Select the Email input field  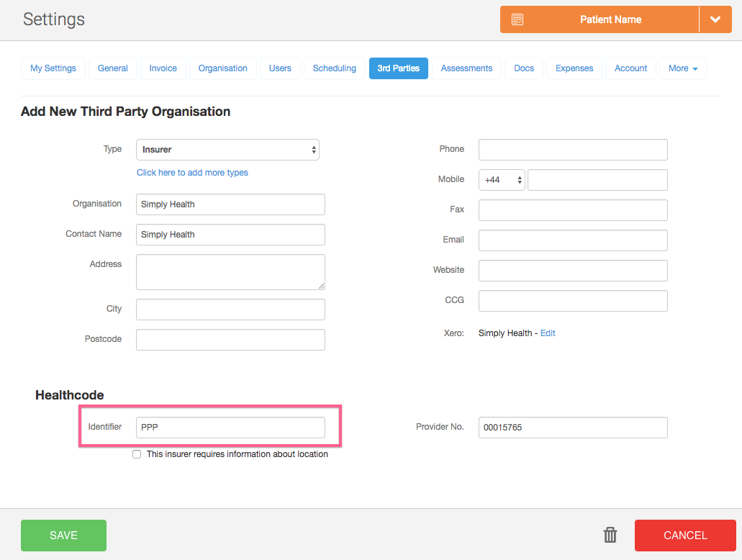(x=572, y=240)
